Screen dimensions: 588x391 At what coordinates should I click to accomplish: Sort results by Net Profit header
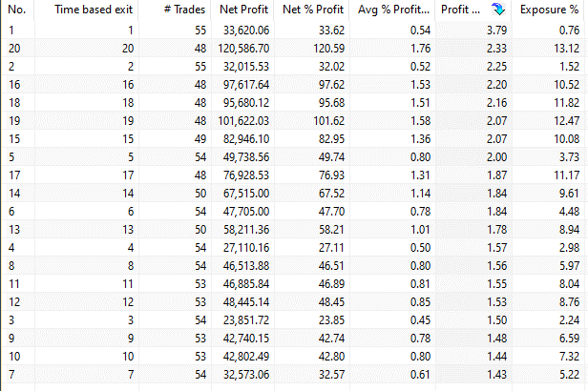(243, 10)
